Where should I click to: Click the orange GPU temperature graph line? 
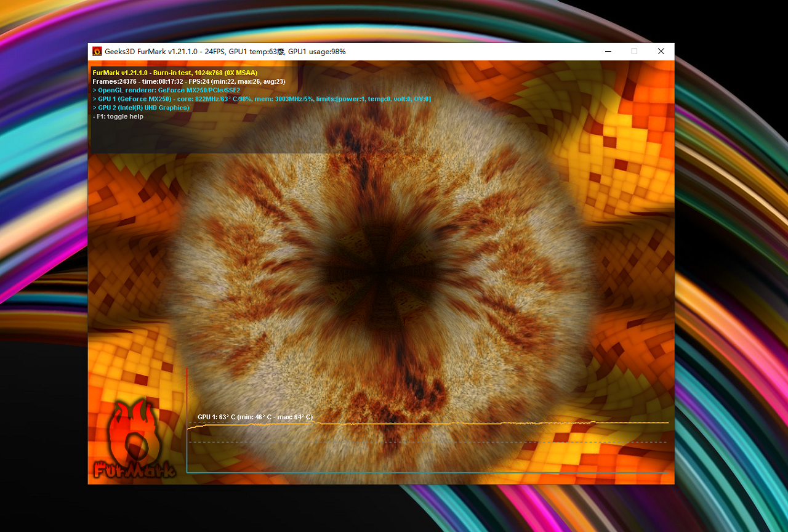(x=428, y=424)
